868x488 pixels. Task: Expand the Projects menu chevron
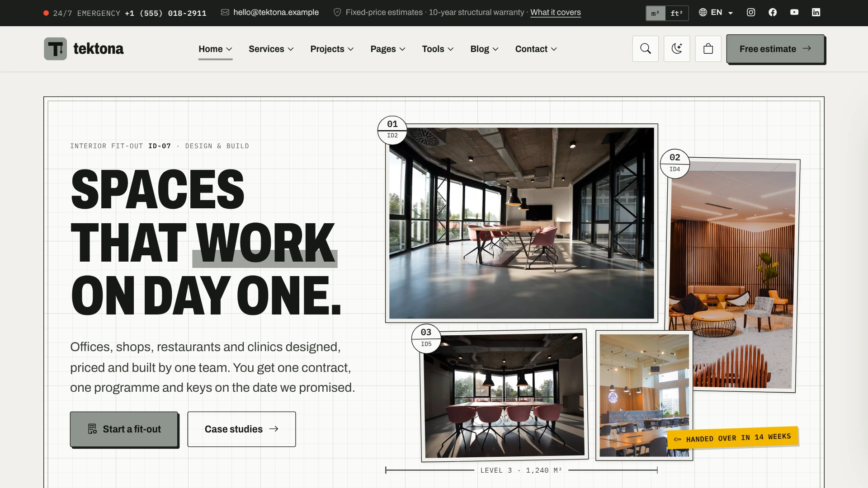pos(351,49)
